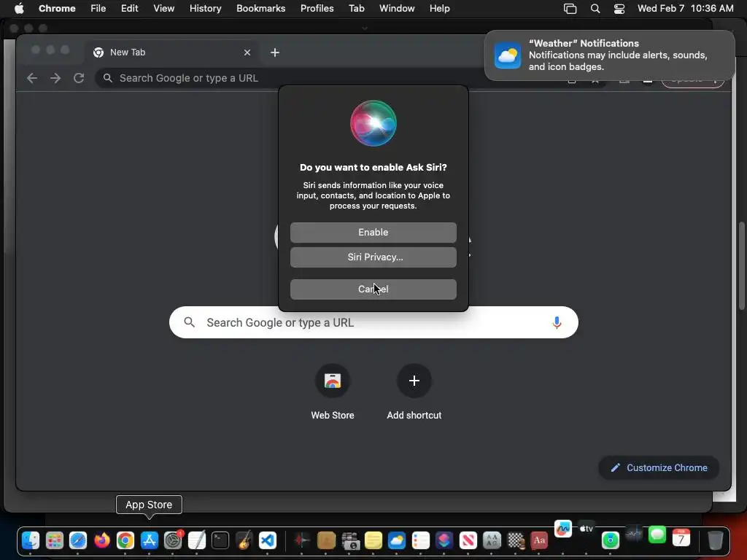Open the History menu
The image size is (747, 560).
click(x=205, y=8)
